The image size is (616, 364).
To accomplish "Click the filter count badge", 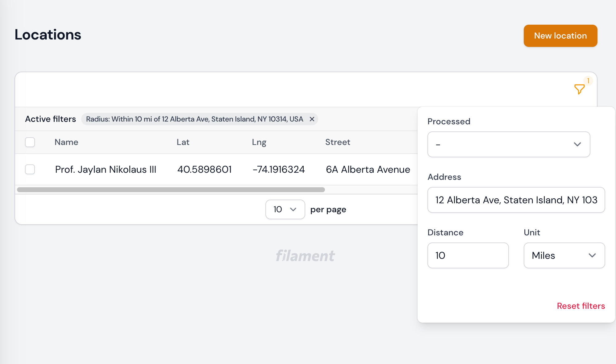I will (x=588, y=81).
